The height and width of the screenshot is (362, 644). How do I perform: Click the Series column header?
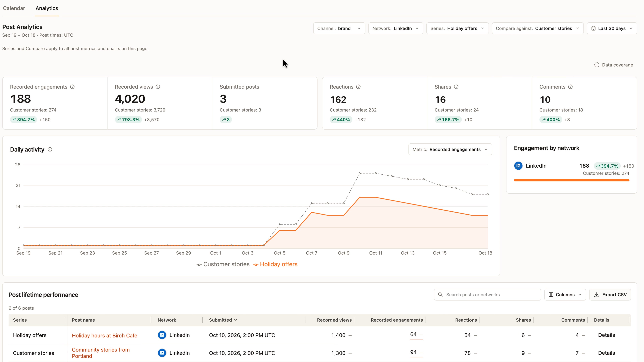[x=20, y=320]
